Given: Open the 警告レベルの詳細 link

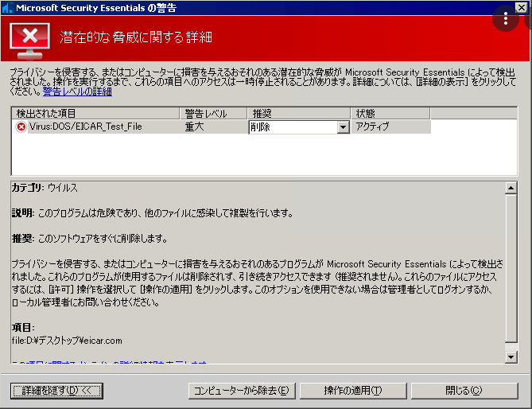Looking at the screenshot, I should [x=77, y=92].
